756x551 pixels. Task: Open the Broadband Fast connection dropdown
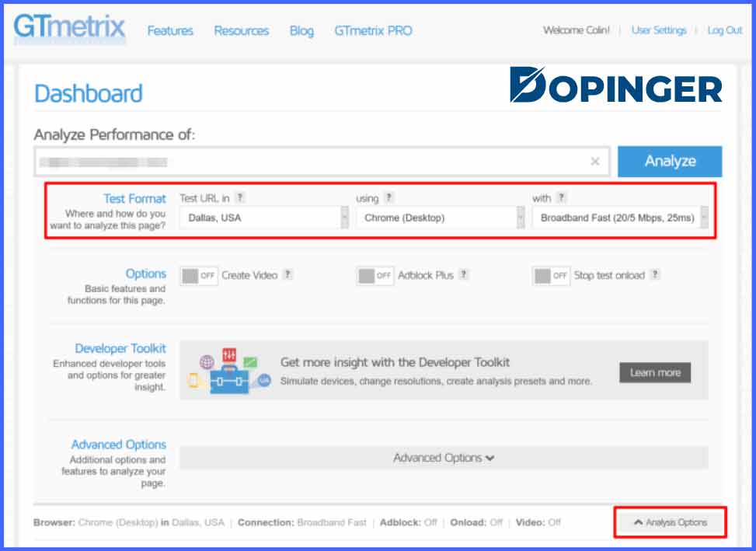coord(621,218)
